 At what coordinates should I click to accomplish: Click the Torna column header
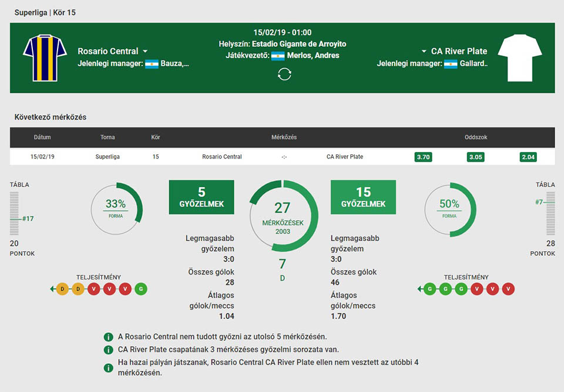[108, 137]
